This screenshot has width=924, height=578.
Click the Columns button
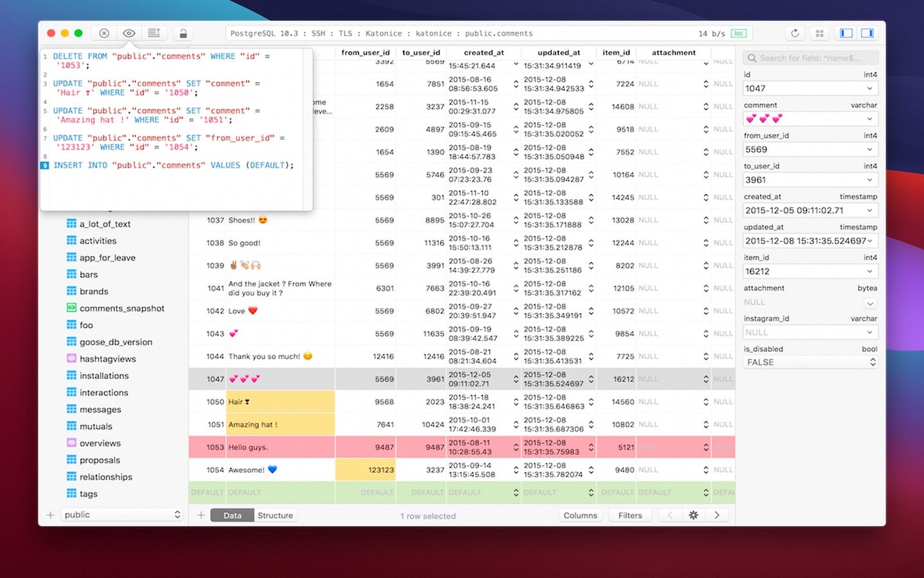pyautogui.click(x=580, y=515)
